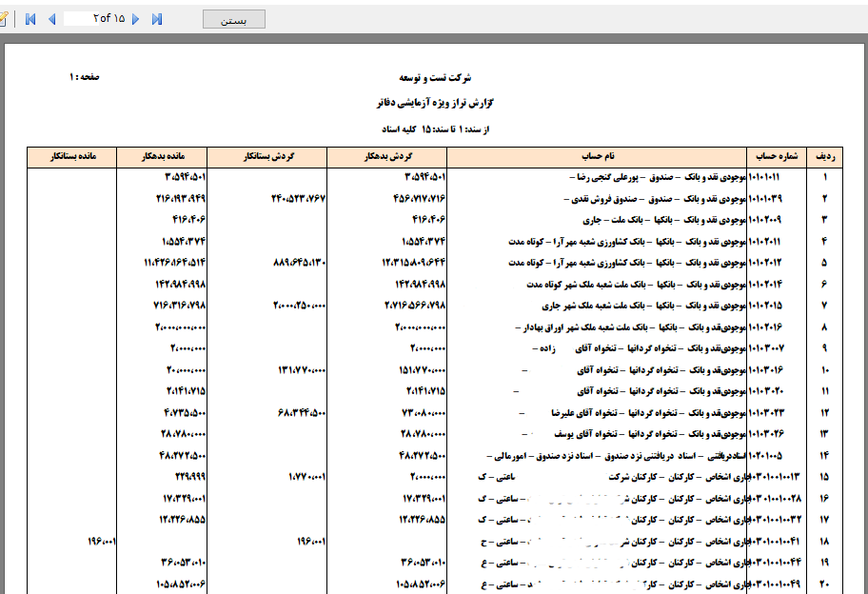Viewport: 868px width, 594px height.
Task: Click the value ۲,۷۱۶,۵۶۶,۷۹۸
Action: (x=415, y=306)
